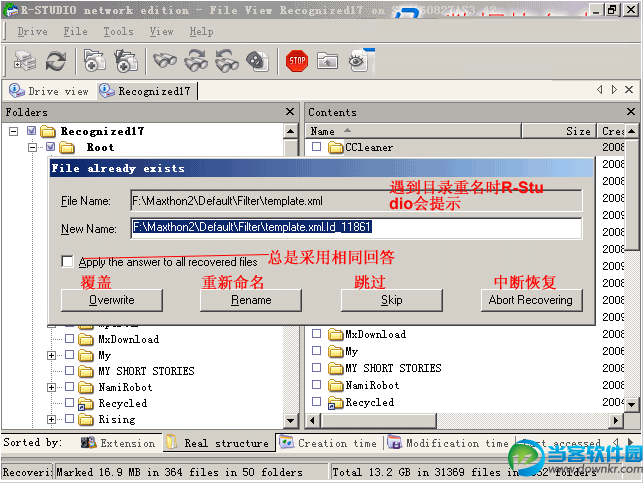Select NamiRobot folder in Contents list
Viewport: 644px width, 483px height.
(x=372, y=385)
